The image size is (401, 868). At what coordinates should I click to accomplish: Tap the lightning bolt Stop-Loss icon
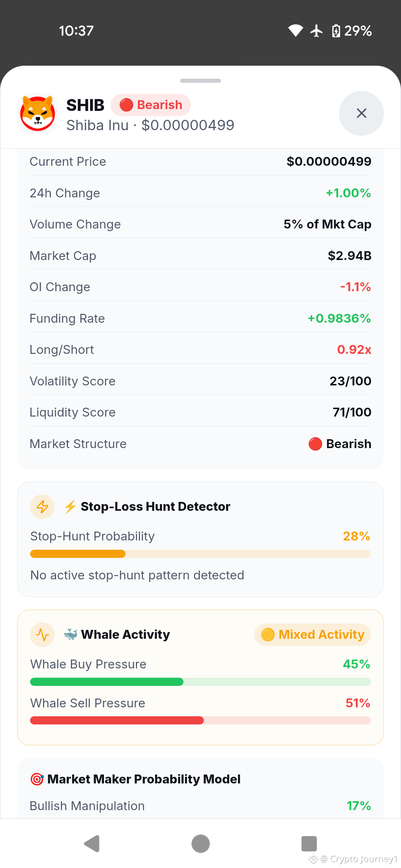click(42, 507)
